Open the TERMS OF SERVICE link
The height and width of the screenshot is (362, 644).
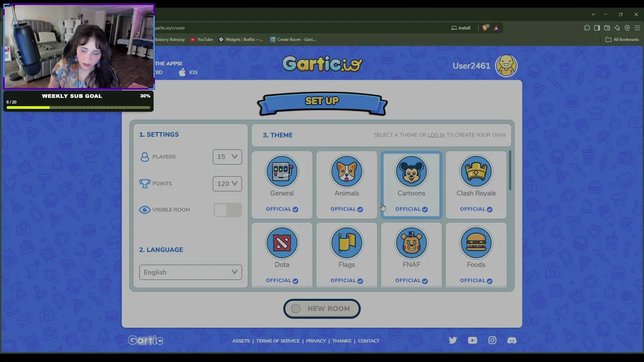tap(278, 341)
